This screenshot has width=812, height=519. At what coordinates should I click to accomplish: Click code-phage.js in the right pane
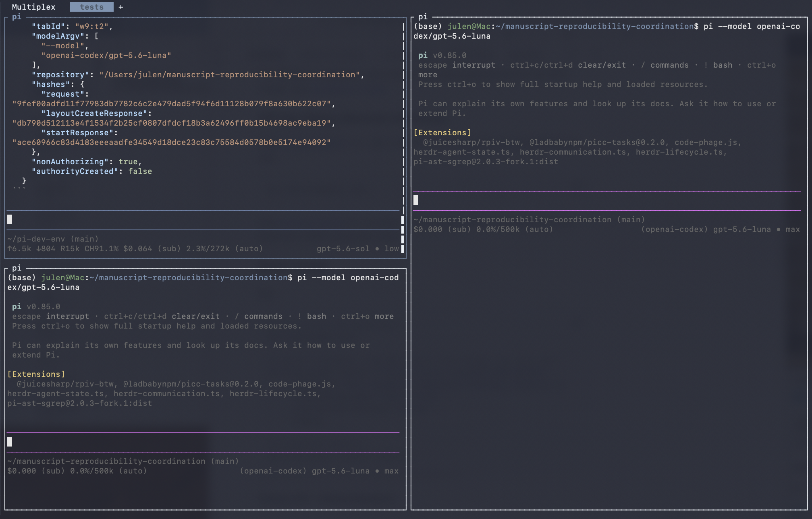[x=706, y=142]
